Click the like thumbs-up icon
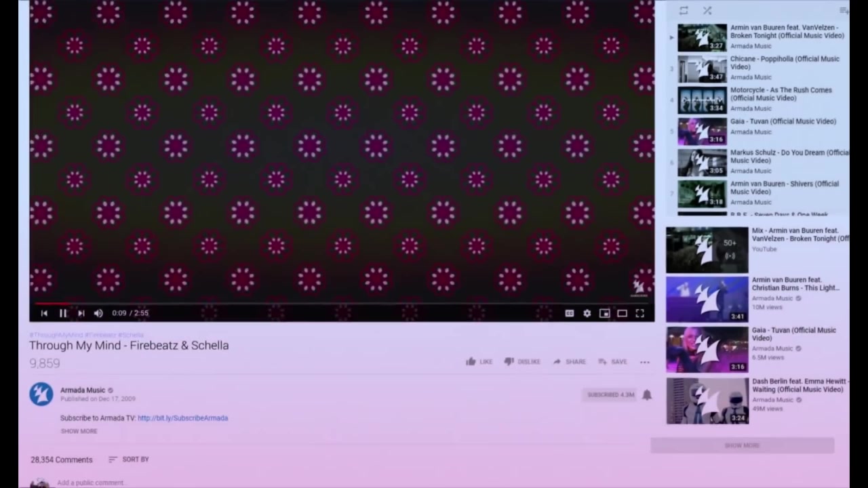 tap(471, 361)
